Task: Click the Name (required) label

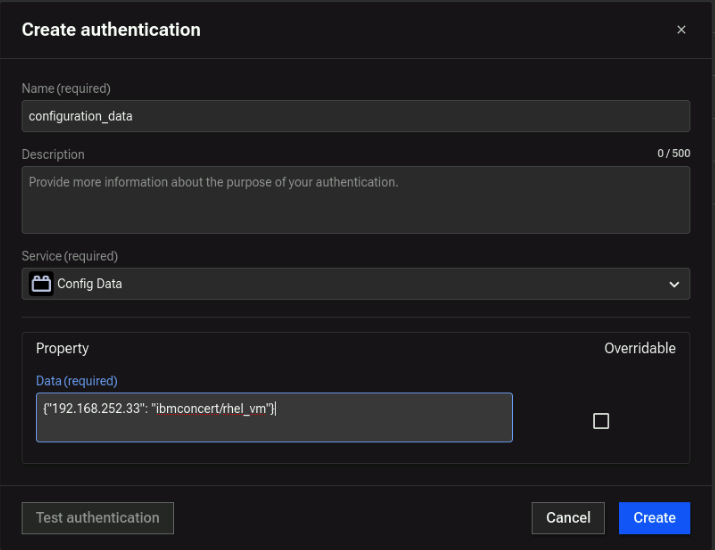Action: [66, 89]
